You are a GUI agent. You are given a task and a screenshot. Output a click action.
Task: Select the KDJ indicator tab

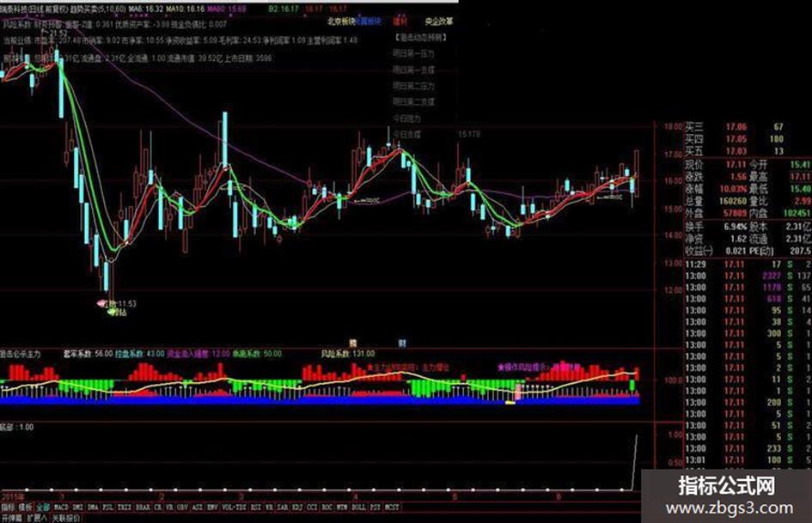pos(297,508)
